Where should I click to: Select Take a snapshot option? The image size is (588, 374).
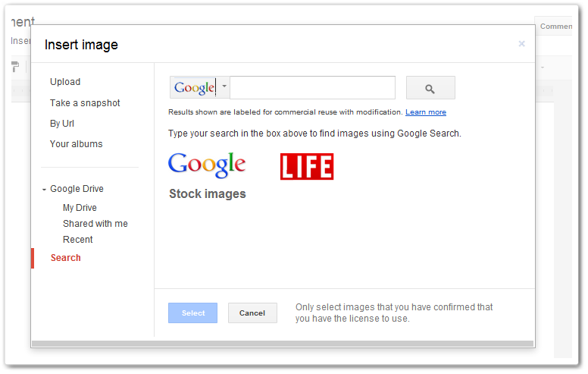[x=85, y=103]
